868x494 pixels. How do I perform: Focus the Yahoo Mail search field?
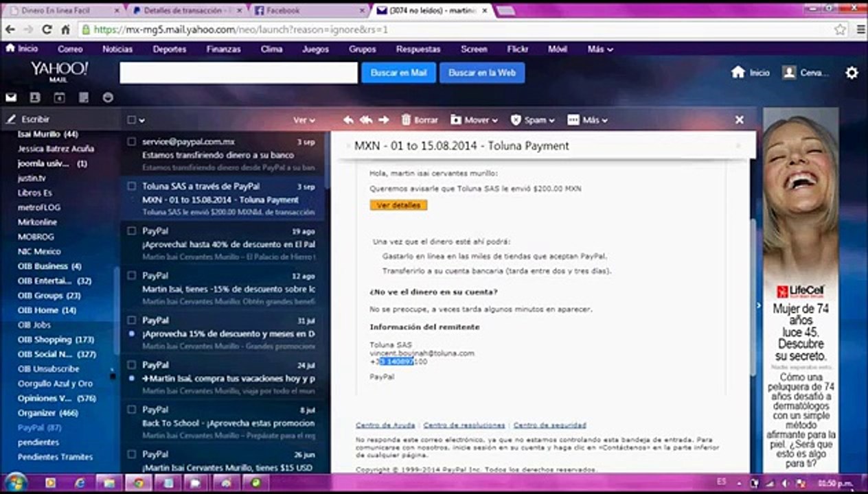click(238, 73)
